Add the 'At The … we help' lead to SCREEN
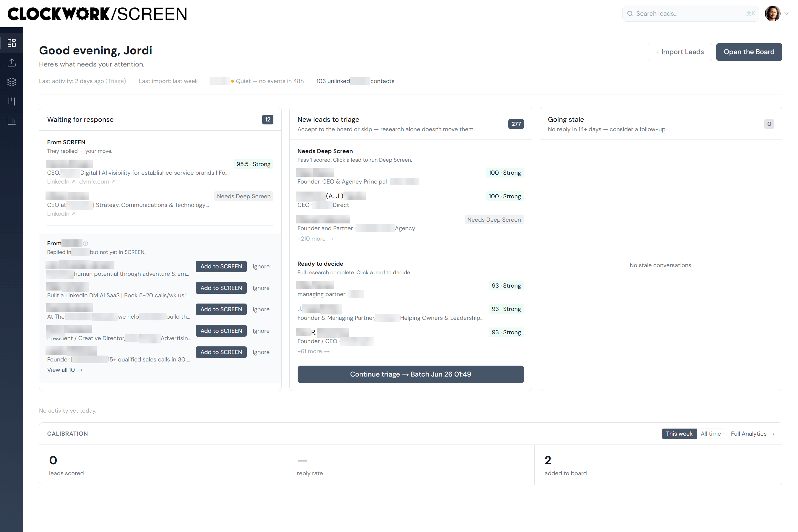The height and width of the screenshot is (532, 798). coord(221,309)
